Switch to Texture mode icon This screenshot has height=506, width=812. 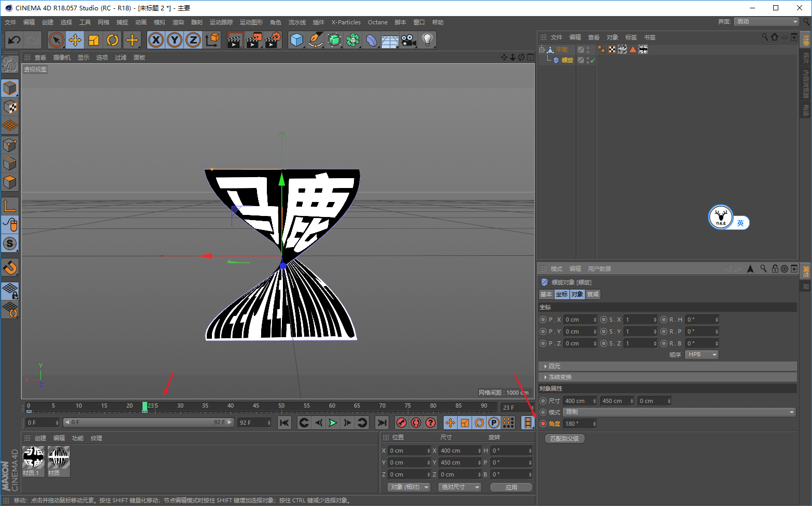pos(10,107)
